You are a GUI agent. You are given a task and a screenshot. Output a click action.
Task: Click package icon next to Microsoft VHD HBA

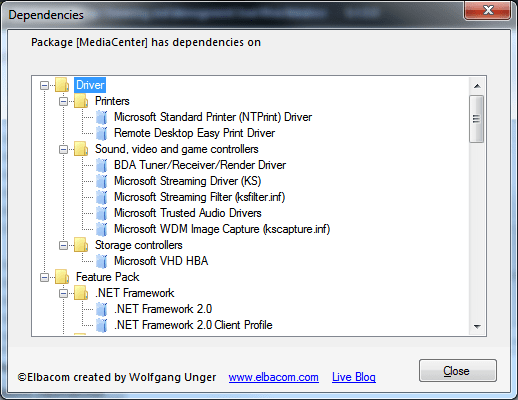102,261
